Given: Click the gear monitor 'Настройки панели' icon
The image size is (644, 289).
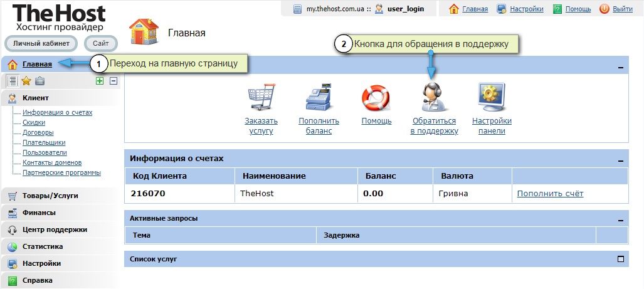Looking at the screenshot, I should [x=492, y=97].
